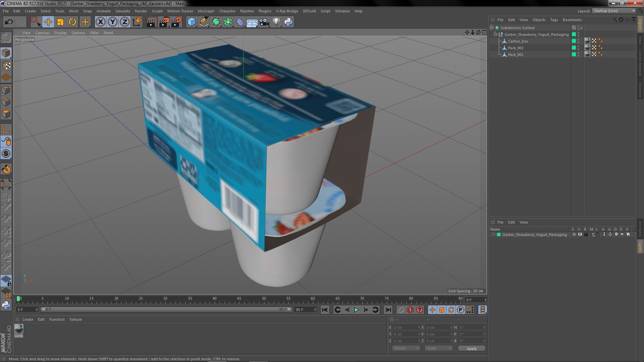644x362 pixels.
Task: Add a camera object
Action: tap(264, 22)
